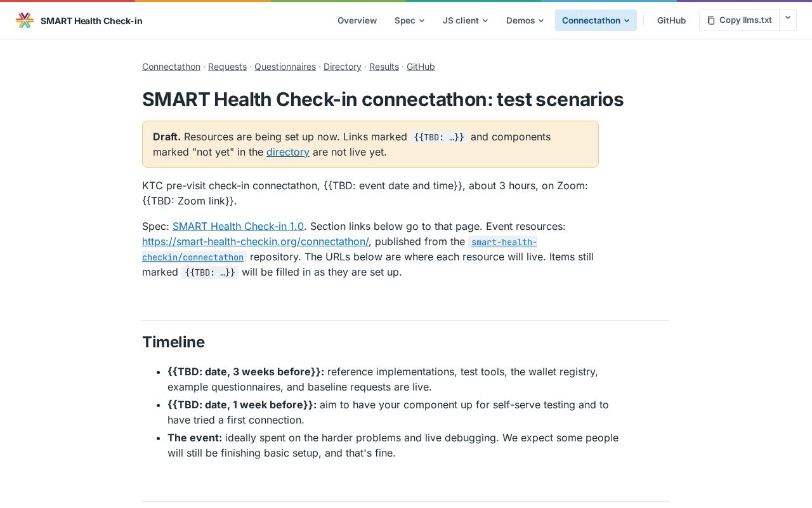
Task: Open the Questionnaires breadcrumb link
Action: tap(285, 67)
